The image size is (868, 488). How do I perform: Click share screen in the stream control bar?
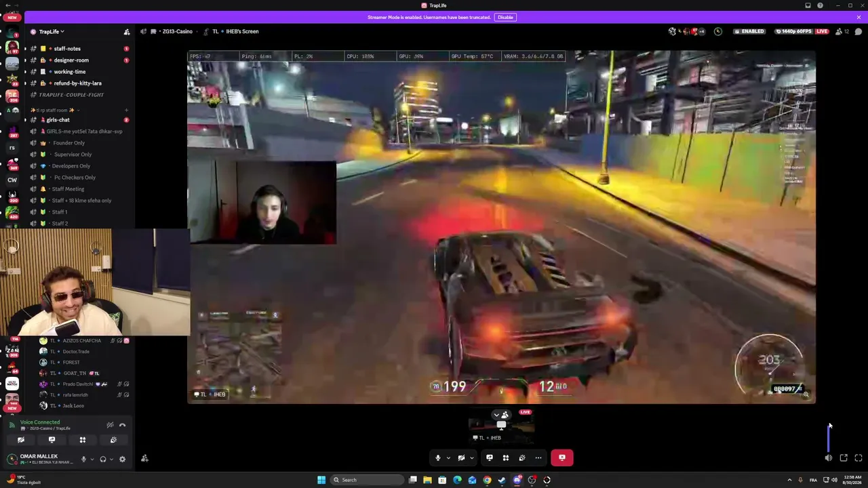(490, 458)
